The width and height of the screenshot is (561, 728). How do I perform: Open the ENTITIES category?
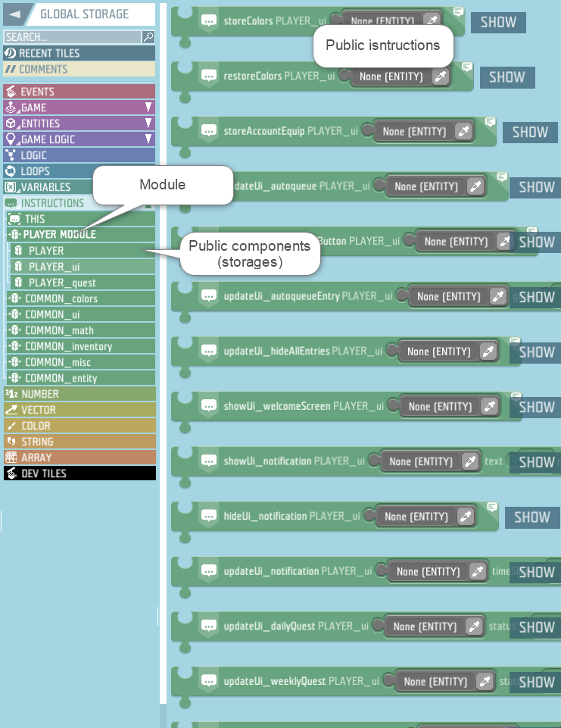click(x=79, y=123)
